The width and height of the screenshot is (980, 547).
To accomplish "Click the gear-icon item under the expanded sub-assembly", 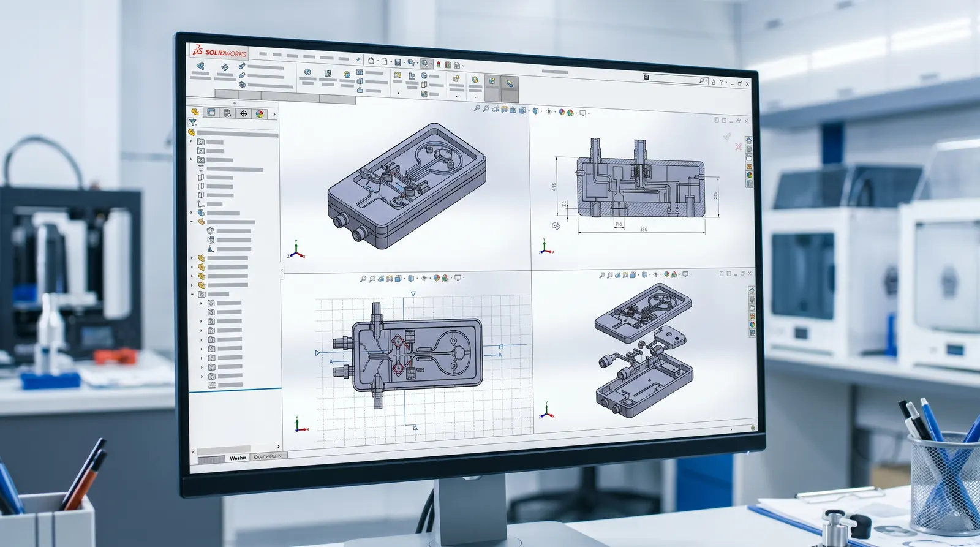I will pos(211,231).
